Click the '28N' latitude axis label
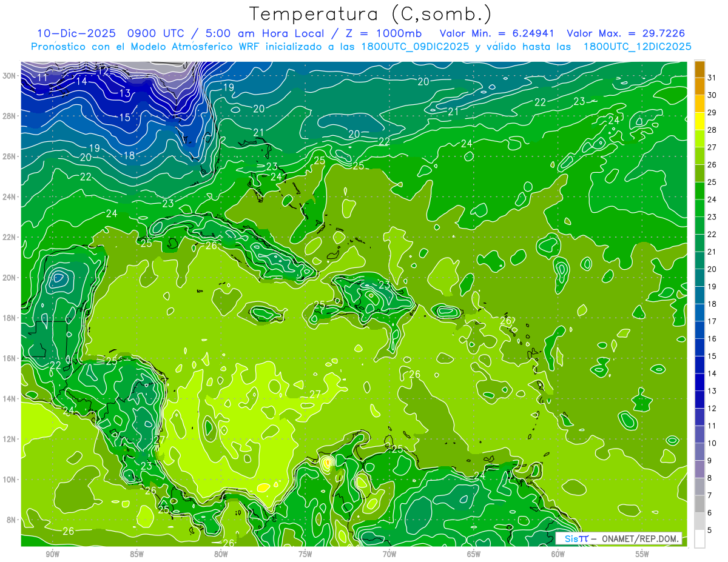This screenshot has height=562, width=728. pyautogui.click(x=9, y=116)
